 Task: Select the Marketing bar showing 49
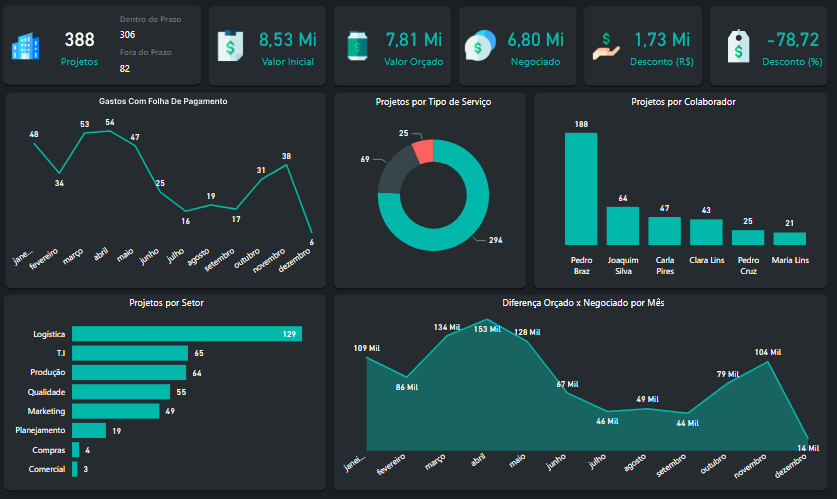click(x=115, y=411)
